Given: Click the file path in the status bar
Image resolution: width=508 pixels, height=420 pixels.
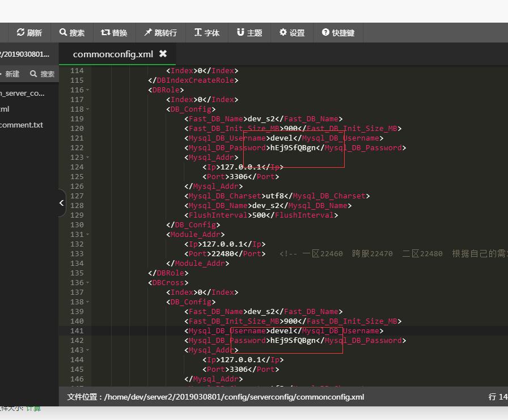Looking at the screenshot, I should click(234, 397).
